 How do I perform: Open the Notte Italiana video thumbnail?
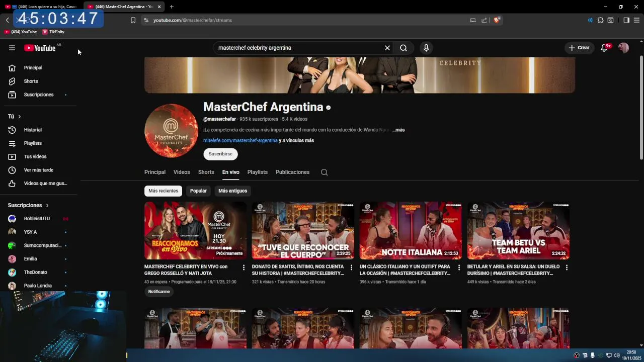click(x=411, y=231)
